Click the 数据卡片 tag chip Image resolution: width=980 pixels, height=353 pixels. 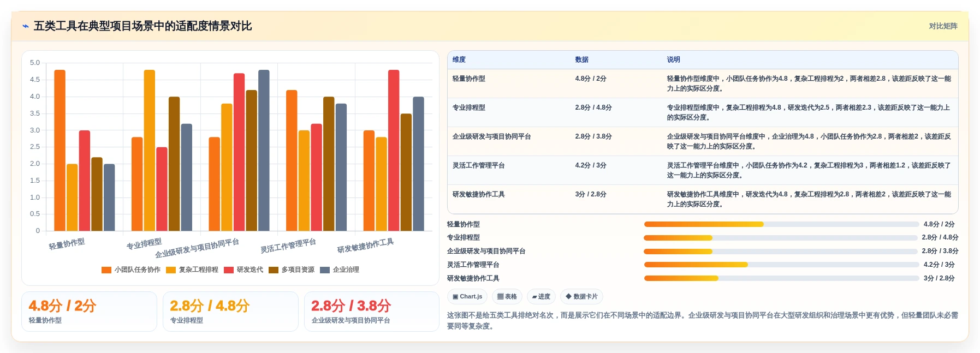[581, 297]
